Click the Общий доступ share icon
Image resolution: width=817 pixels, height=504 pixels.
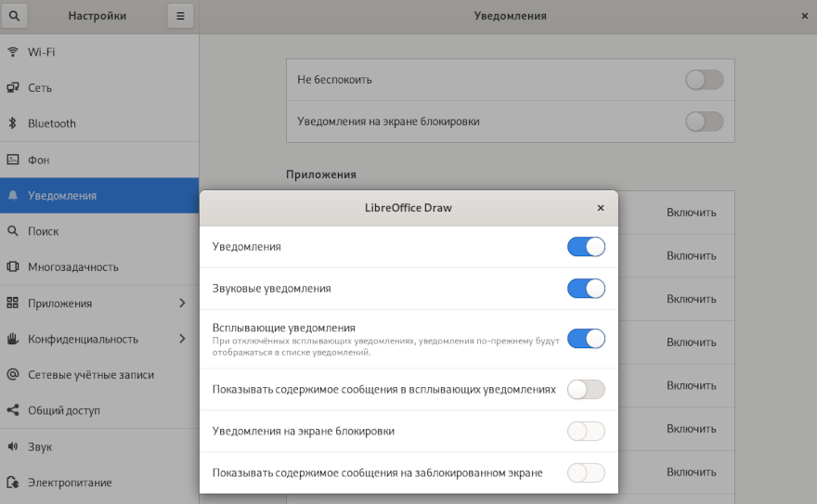tap(13, 410)
